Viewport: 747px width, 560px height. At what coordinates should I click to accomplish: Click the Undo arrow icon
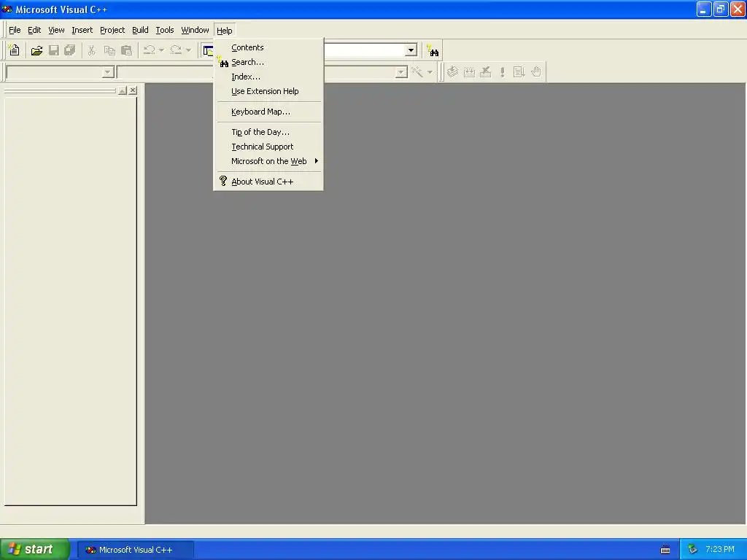click(x=149, y=50)
